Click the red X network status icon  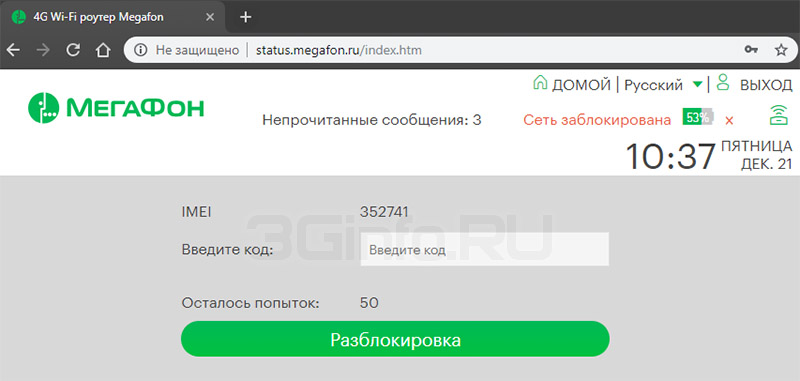pyautogui.click(x=729, y=121)
